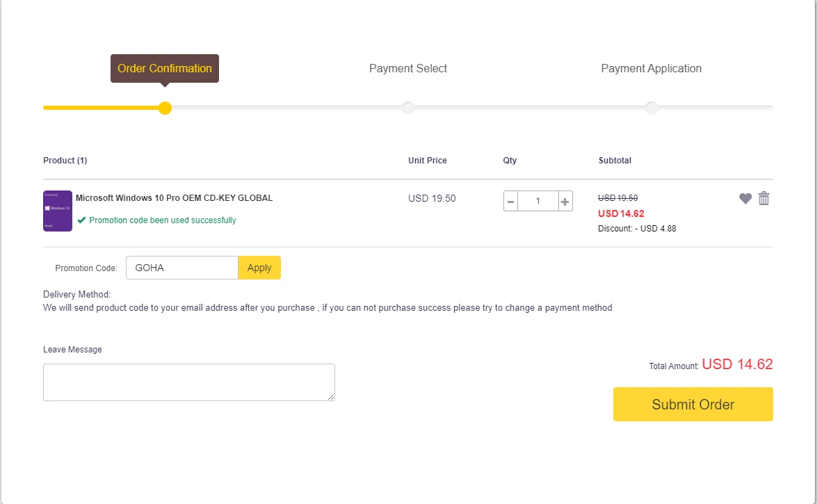Viewport: 817px width, 504px height.
Task: Click 'Promotion code been used successfully' text
Action: coord(163,220)
